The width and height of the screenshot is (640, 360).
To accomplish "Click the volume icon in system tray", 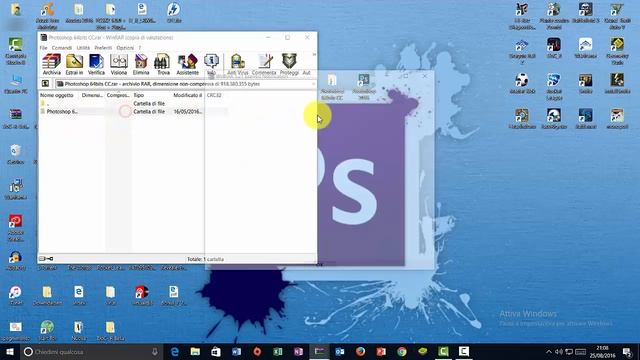I will click(x=559, y=351).
